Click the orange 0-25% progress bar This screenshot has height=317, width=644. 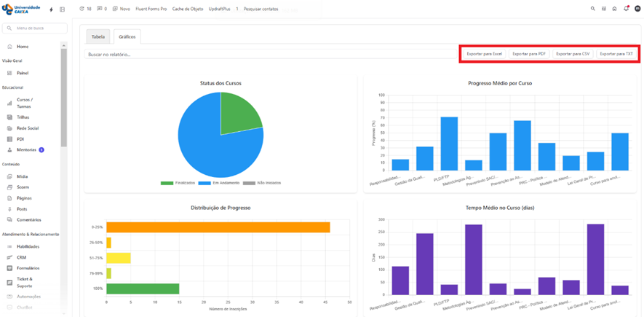(x=218, y=227)
